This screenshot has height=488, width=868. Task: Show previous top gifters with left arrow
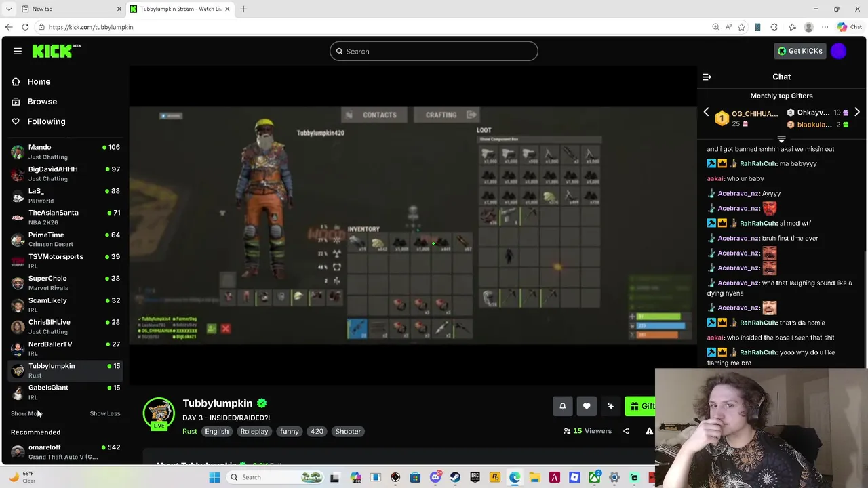[x=706, y=113]
